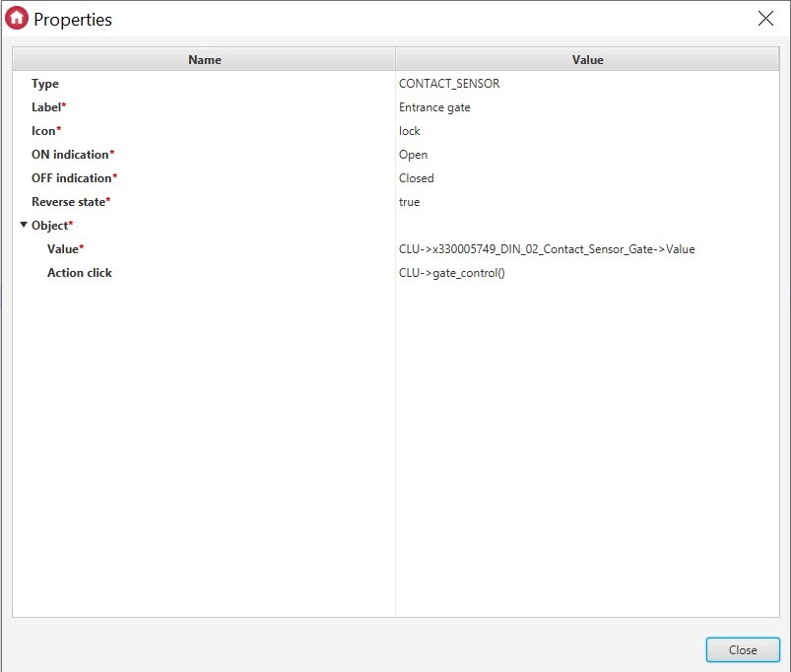The image size is (791, 672).
Task: Click the Name column header
Action: coord(204,59)
